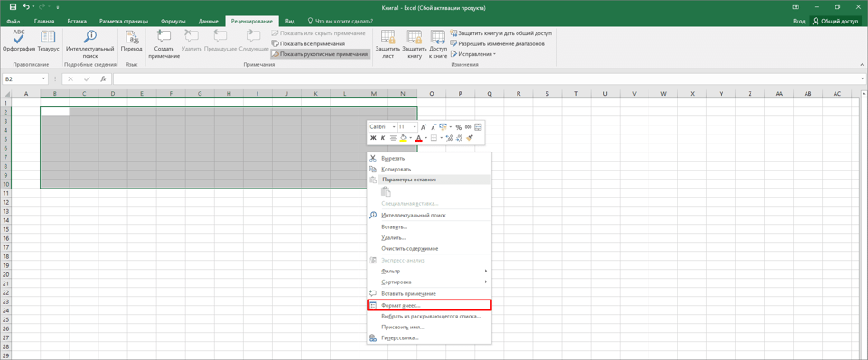Click Share Workbook (Доступ к книге)

point(438,44)
